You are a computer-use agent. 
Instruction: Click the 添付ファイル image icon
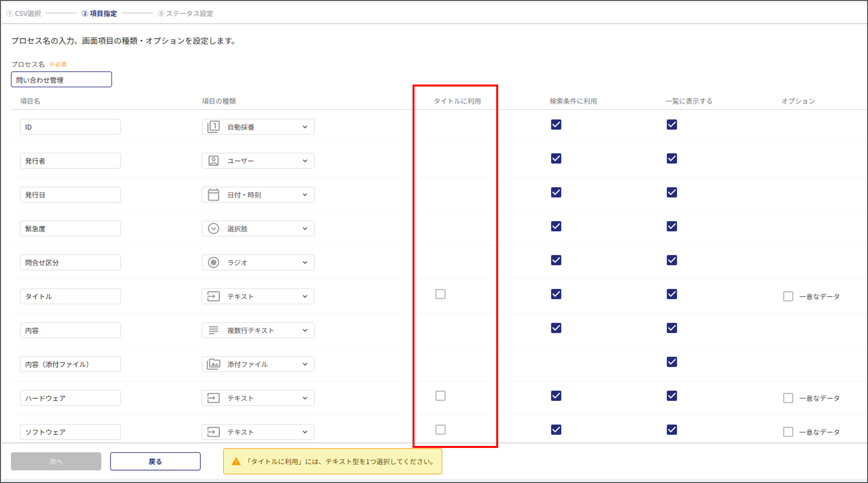[213, 364]
